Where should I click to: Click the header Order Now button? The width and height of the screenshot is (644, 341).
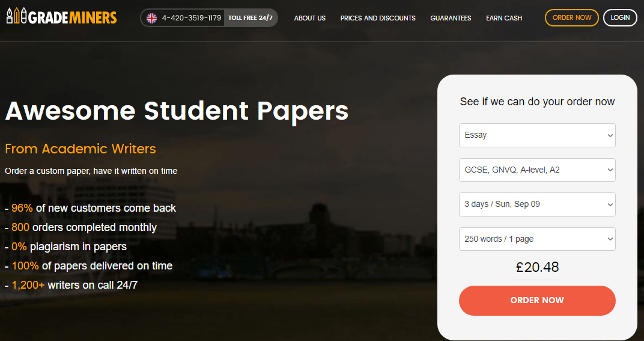572,17
